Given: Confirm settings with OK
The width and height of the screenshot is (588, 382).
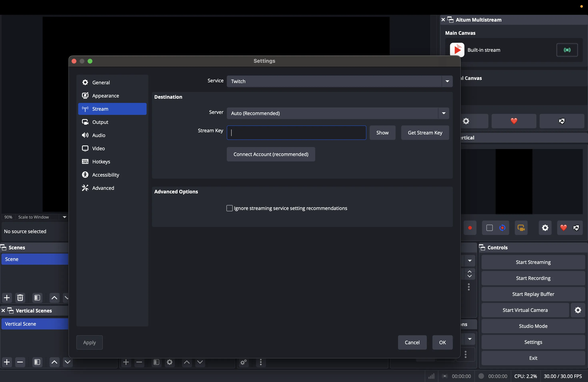Looking at the screenshot, I should (x=442, y=342).
